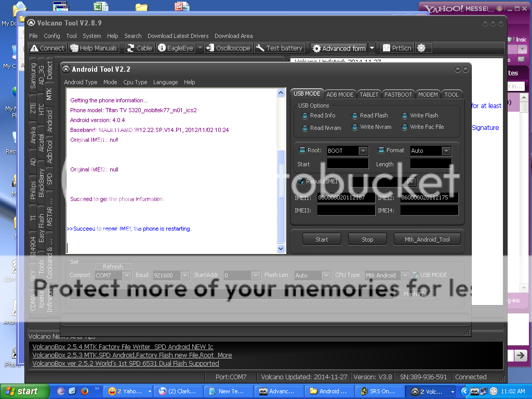This screenshot has height=399, width=532.
Task: Click the gear icon after PrtScn
Action: point(421,48)
